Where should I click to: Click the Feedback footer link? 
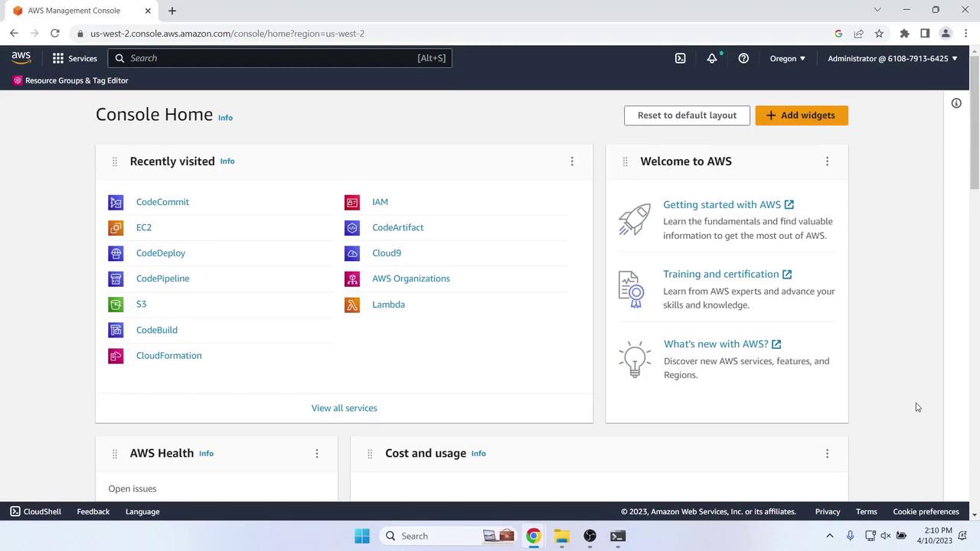coord(93,511)
